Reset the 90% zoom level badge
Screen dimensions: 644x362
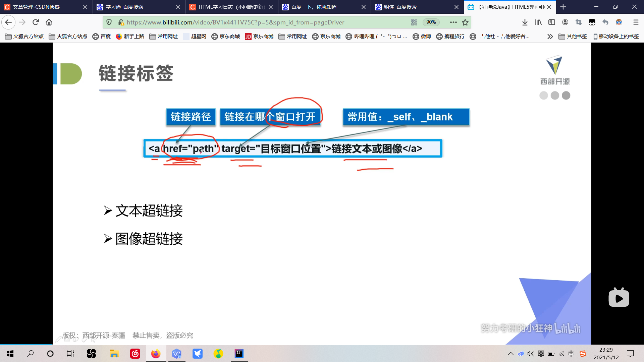click(x=431, y=22)
